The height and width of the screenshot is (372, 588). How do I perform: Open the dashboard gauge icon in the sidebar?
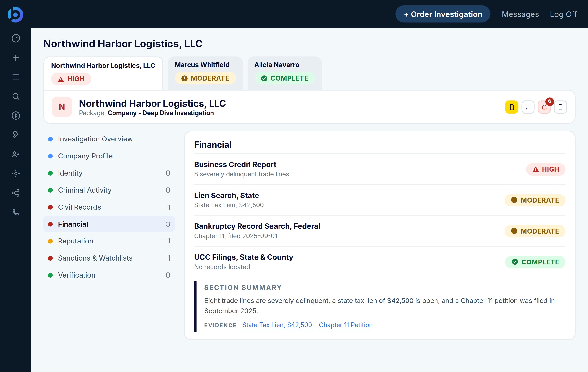point(16,38)
